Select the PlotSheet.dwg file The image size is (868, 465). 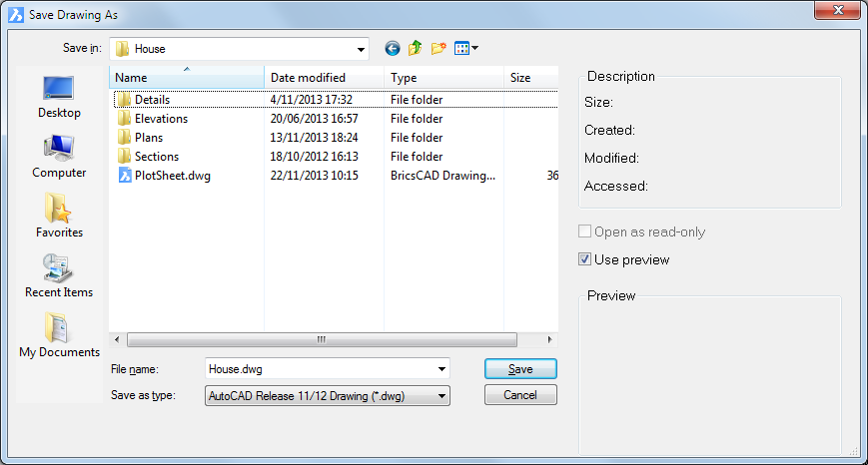(x=172, y=176)
